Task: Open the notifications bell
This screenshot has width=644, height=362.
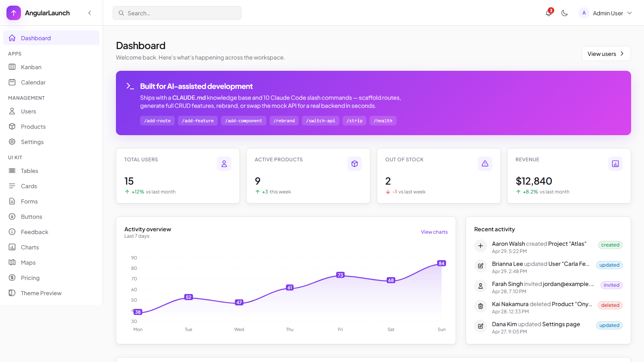Action: point(549,13)
